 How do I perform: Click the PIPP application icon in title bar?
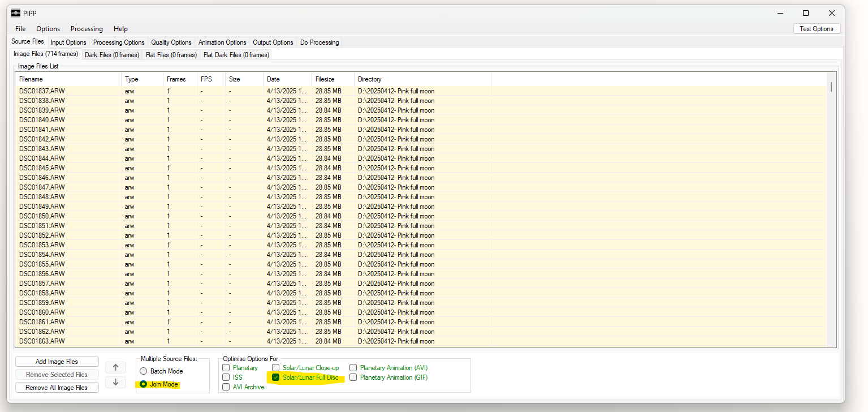[x=16, y=13]
